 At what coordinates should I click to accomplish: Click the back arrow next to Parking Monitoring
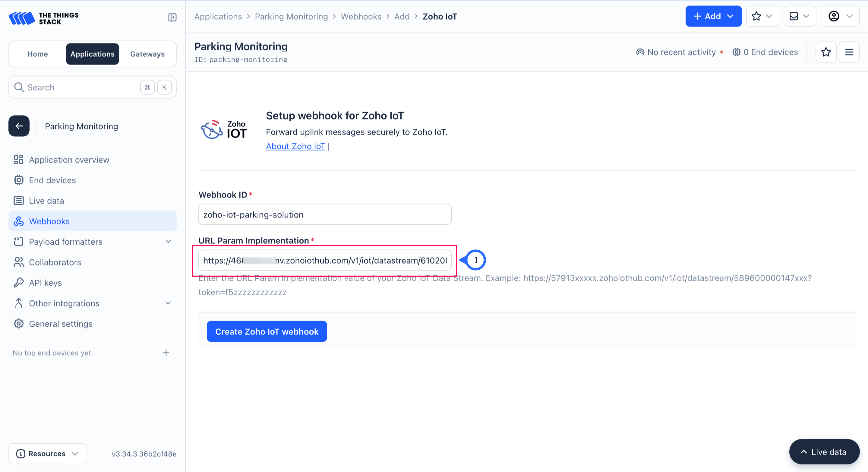pos(18,126)
